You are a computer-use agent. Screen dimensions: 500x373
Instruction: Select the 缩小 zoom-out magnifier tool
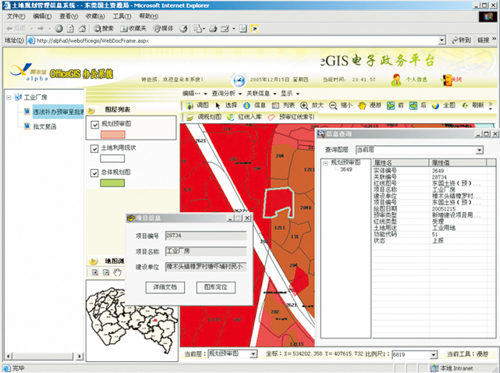333,105
